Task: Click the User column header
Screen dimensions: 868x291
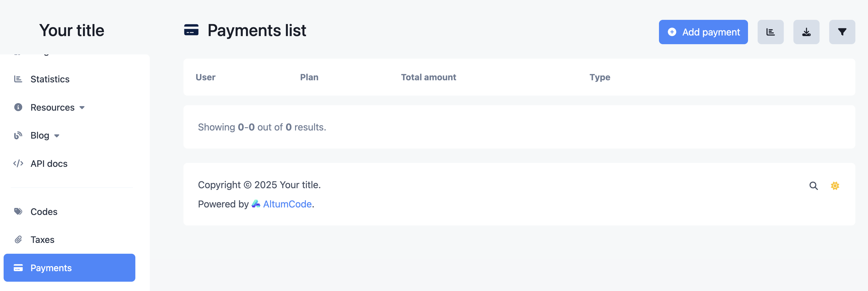Action: [205, 77]
